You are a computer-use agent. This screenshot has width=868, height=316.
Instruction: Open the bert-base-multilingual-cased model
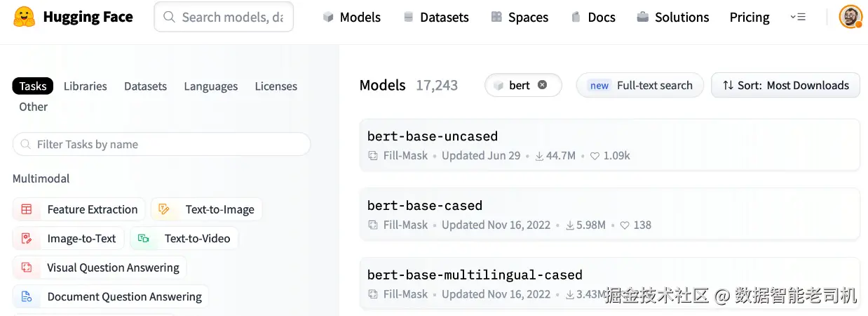[475, 275]
